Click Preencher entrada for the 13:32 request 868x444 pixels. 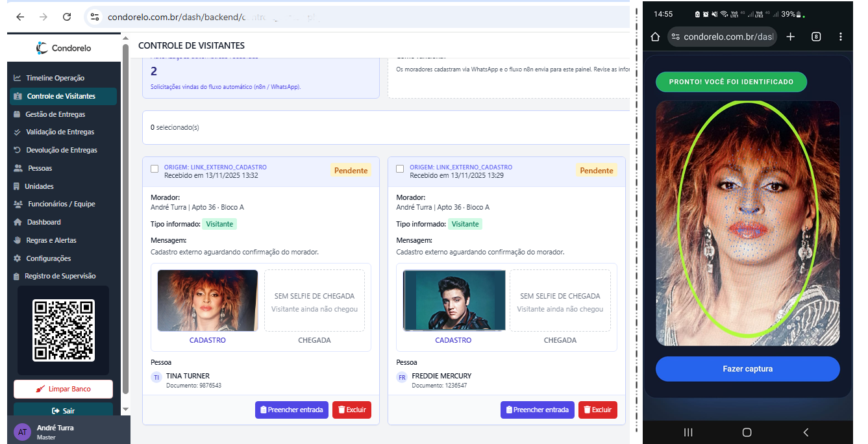[291, 410]
